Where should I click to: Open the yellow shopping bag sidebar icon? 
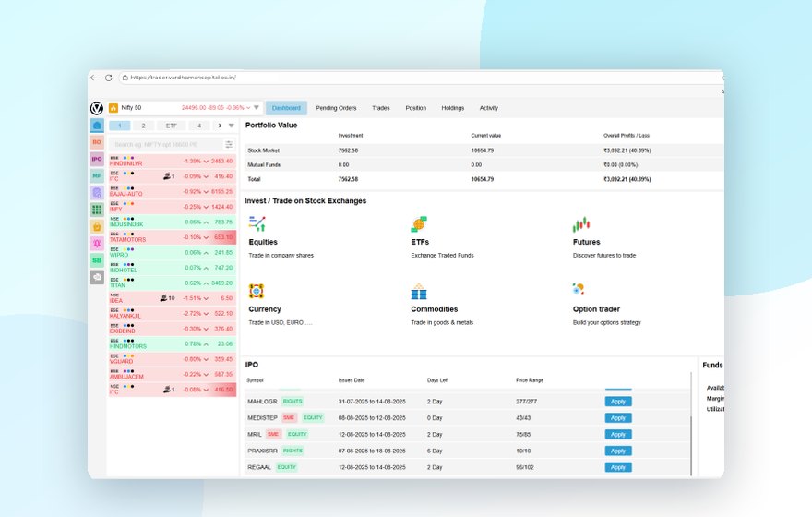click(x=97, y=226)
